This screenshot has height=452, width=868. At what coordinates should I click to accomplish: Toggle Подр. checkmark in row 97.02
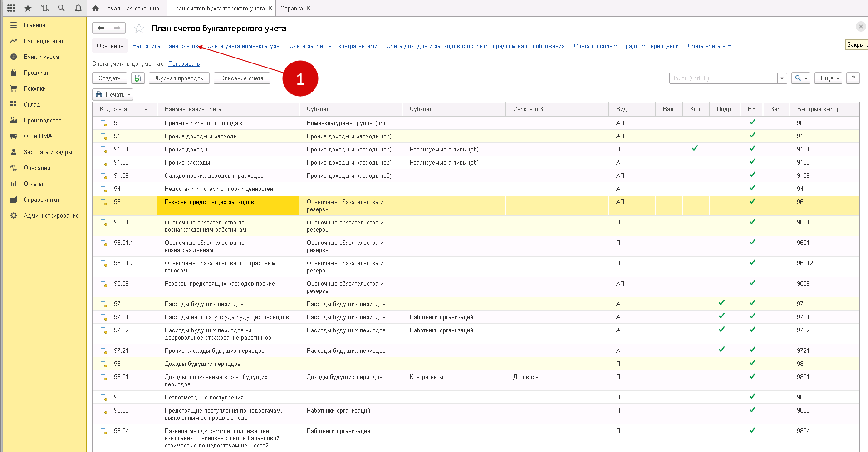721,329
